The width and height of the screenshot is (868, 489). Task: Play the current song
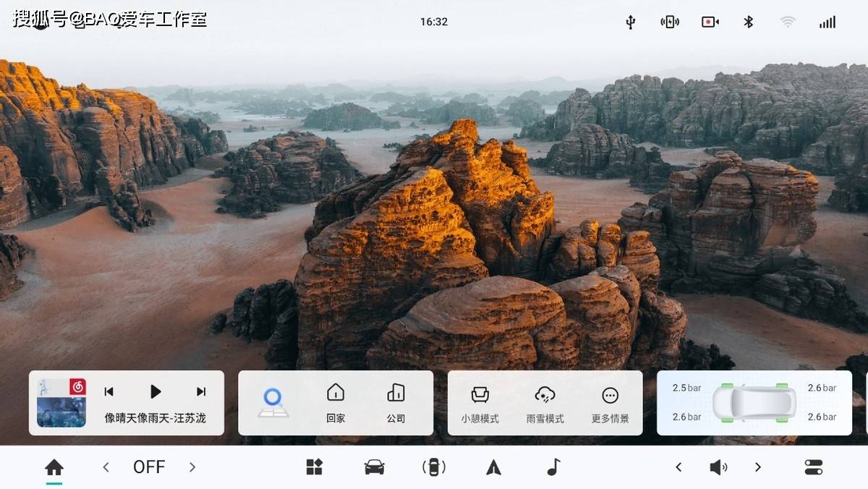pyautogui.click(x=156, y=391)
